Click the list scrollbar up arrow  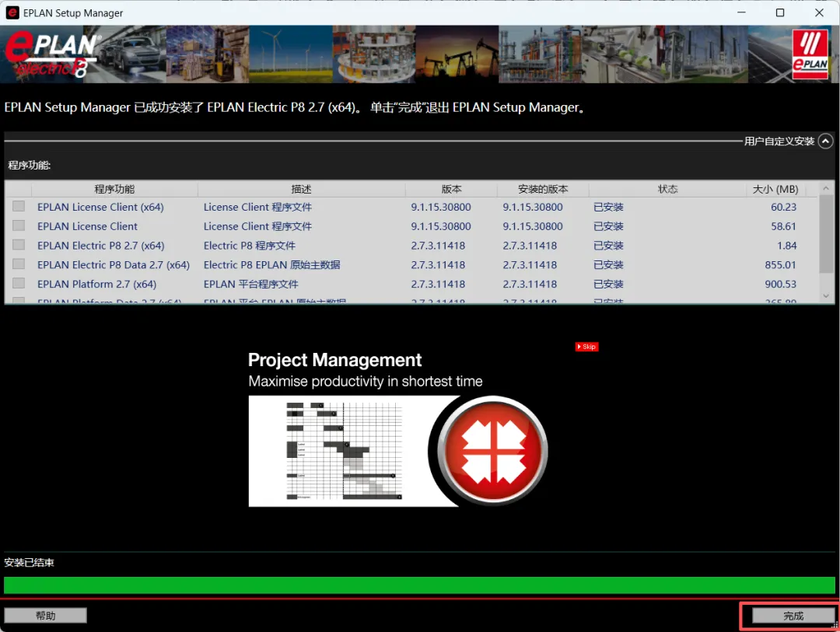coord(826,189)
